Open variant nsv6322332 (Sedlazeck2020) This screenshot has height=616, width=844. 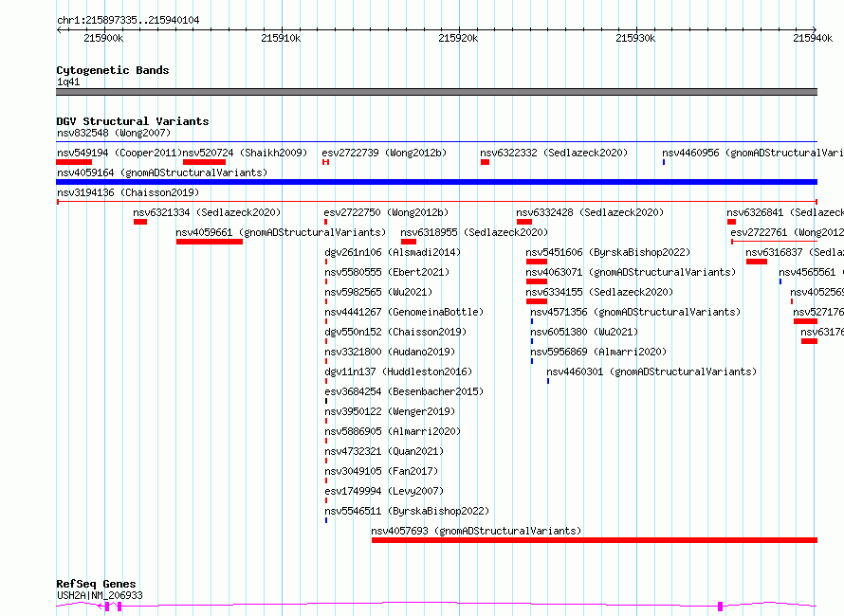click(554, 153)
